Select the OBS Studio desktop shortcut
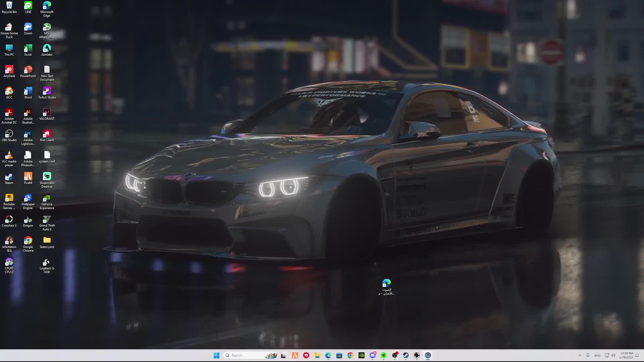This screenshot has width=644, height=362. (x=9, y=136)
